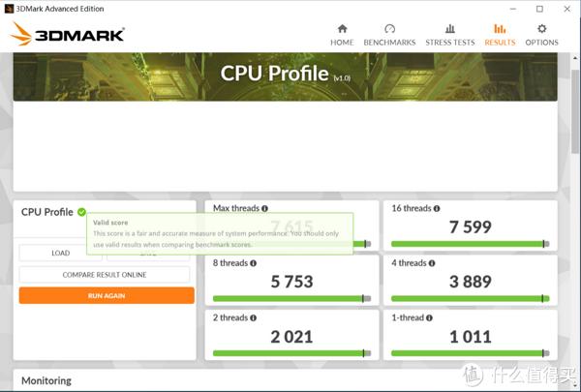Maximize the 3DMark window
Viewport: 581px width, 392px height.
pos(539,9)
